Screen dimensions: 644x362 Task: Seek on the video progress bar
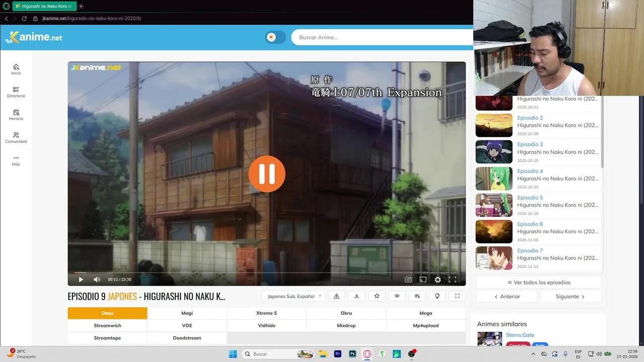(x=267, y=272)
